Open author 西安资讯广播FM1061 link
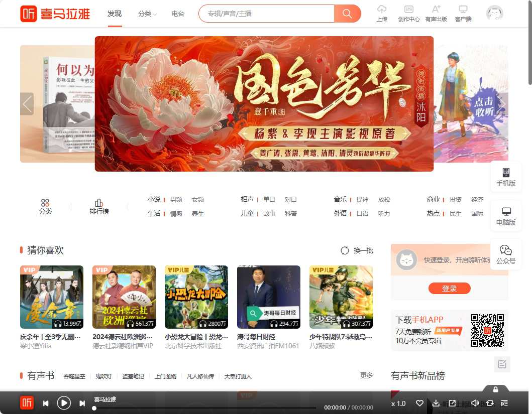Viewport: 532px width, 414px height. pos(268,346)
